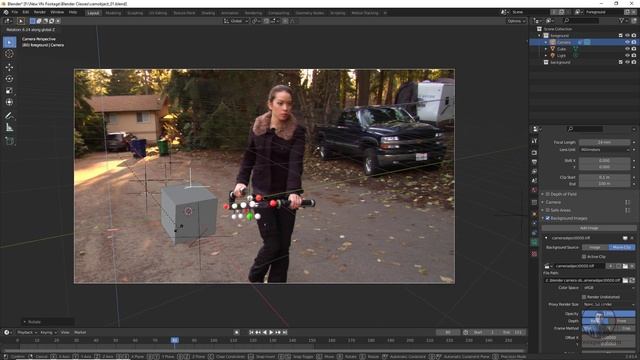This screenshot has height=360, width=640.
Task: Unlink the clip datablock with X
Action: pyautogui.click(x=632, y=266)
